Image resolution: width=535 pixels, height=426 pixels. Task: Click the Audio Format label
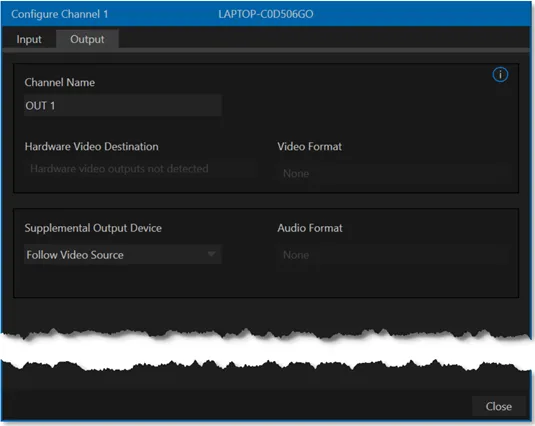pyautogui.click(x=310, y=228)
